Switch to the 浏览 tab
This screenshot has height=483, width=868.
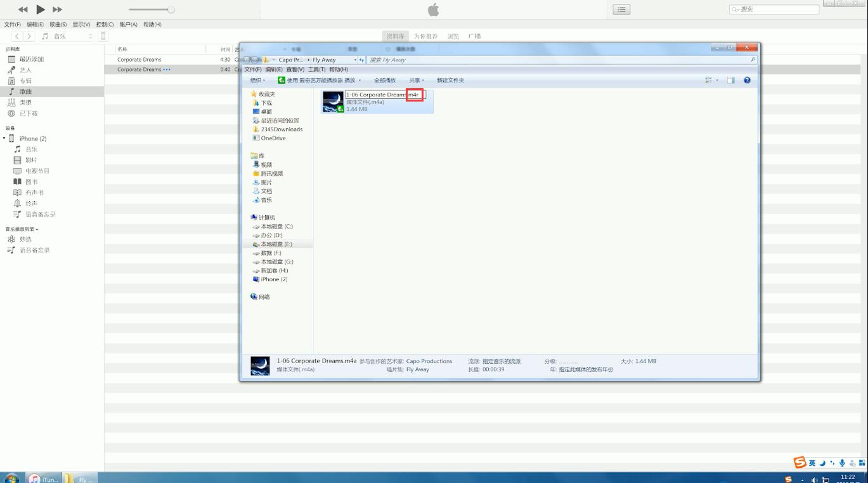pos(453,36)
